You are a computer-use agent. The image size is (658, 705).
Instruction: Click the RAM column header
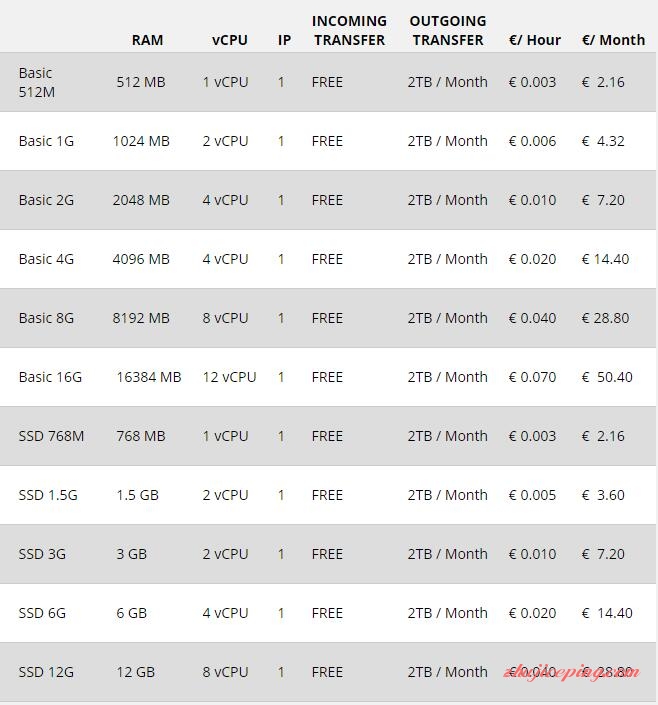147,40
